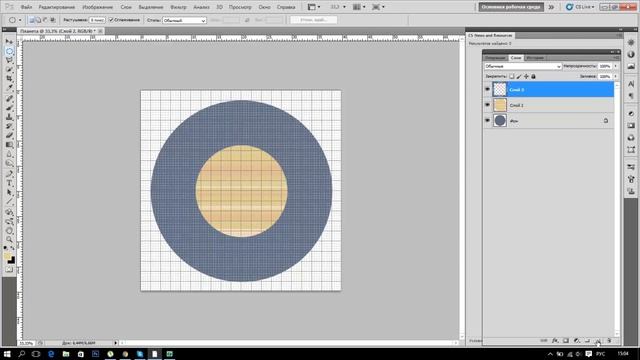Screen dimensions: 640x360
Task: Open the arrange documents dropdown
Action: [359, 7]
